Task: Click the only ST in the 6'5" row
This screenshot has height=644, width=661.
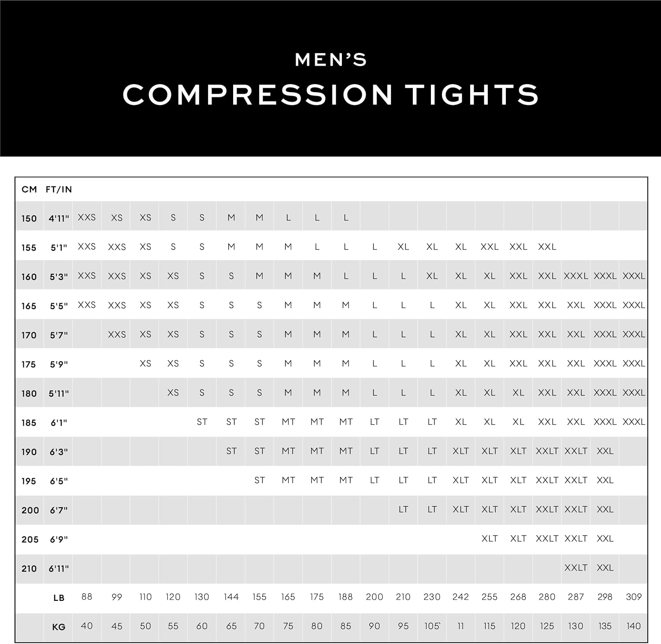Action: [x=260, y=480]
